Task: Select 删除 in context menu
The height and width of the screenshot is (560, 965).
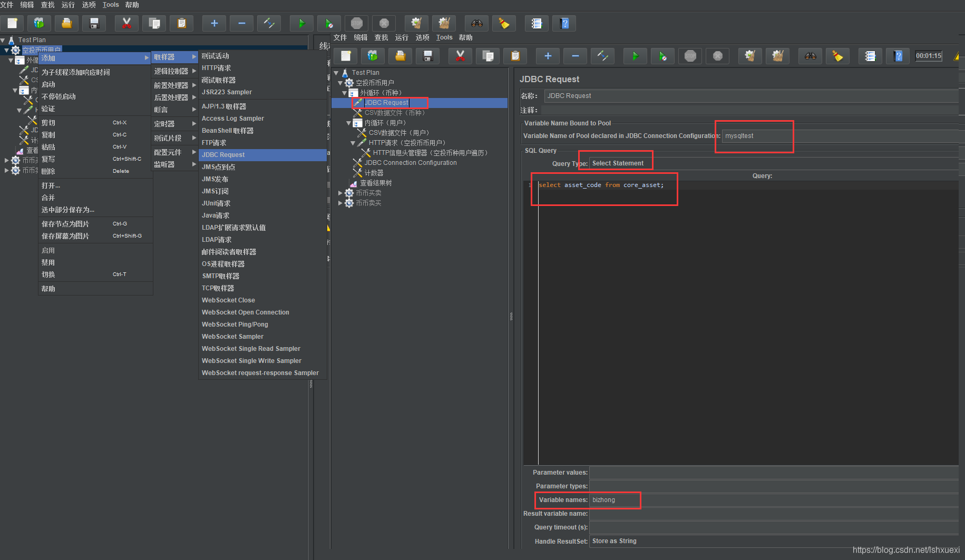Action: click(95, 171)
